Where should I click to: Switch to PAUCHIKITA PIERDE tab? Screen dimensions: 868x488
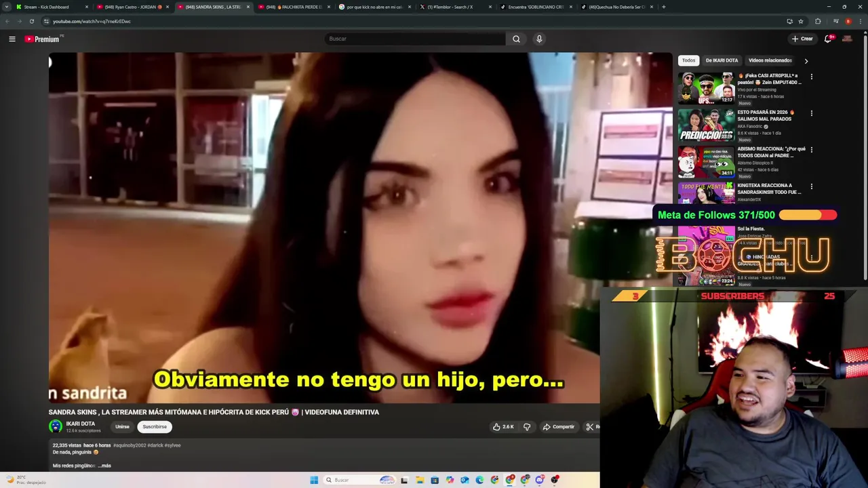pos(296,7)
